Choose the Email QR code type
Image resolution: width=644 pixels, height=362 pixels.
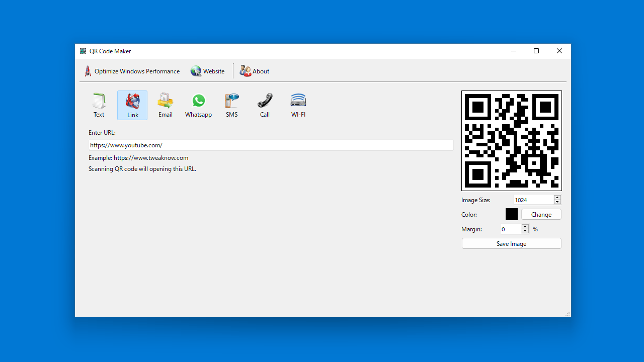[x=166, y=106]
